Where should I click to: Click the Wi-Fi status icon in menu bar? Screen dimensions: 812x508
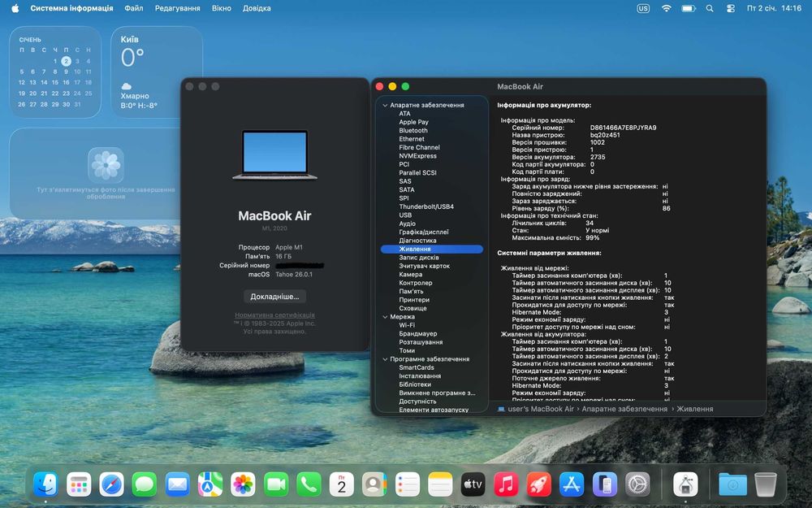(x=667, y=8)
